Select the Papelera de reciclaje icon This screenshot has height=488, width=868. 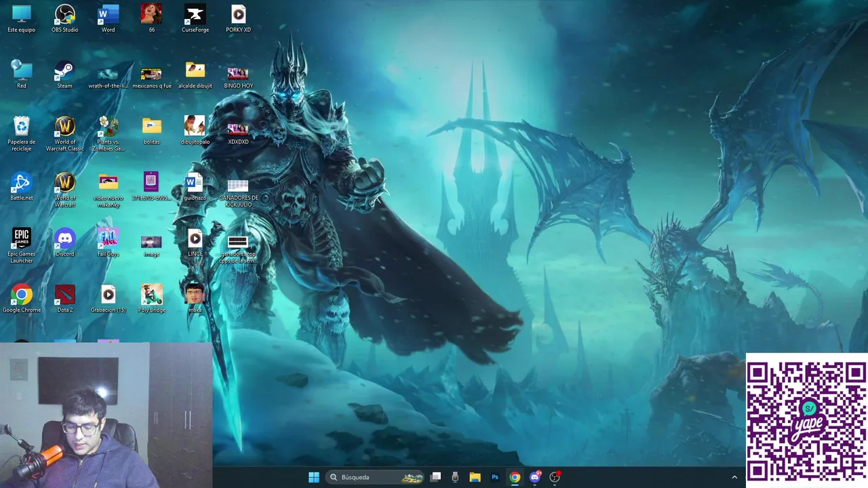[22, 134]
